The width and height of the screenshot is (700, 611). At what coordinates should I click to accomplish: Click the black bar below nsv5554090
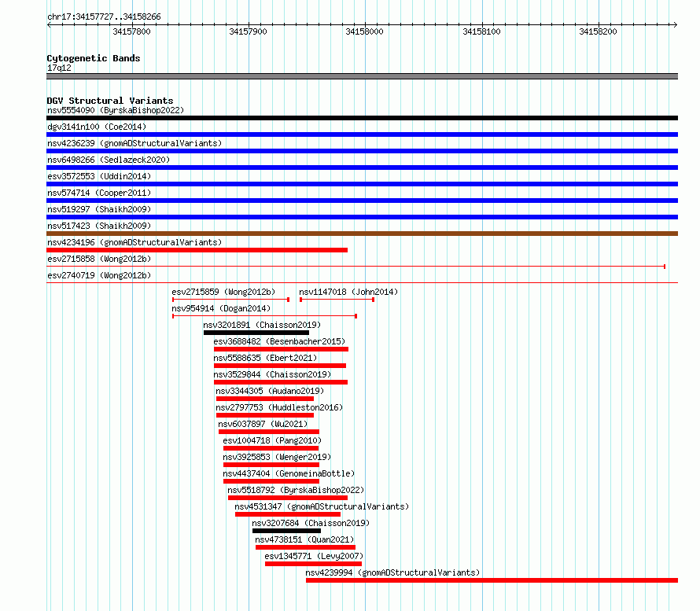point(362,118)
